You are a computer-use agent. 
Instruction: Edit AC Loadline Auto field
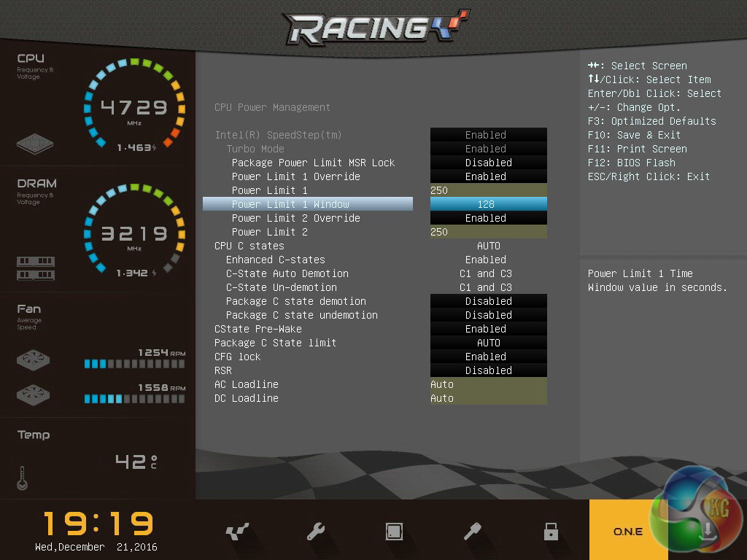tap(488, 384)
